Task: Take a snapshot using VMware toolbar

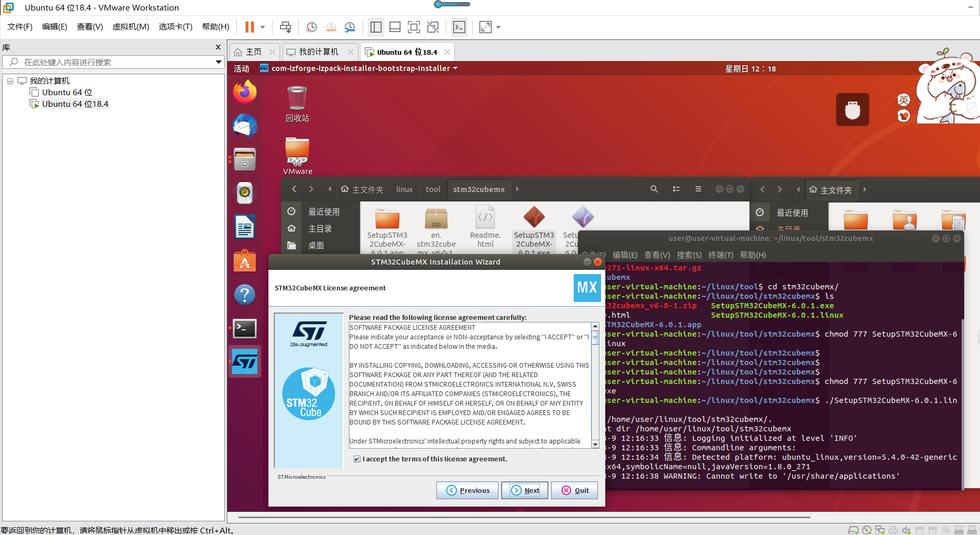Action: [312, 27]
